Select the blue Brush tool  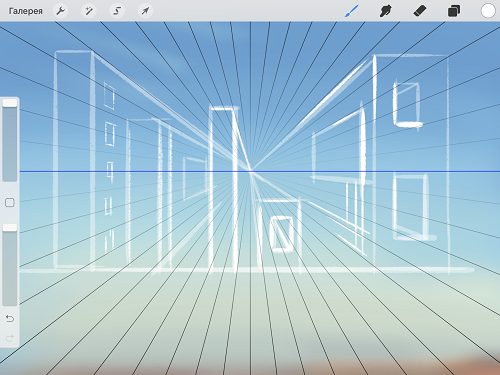(352, 11)
